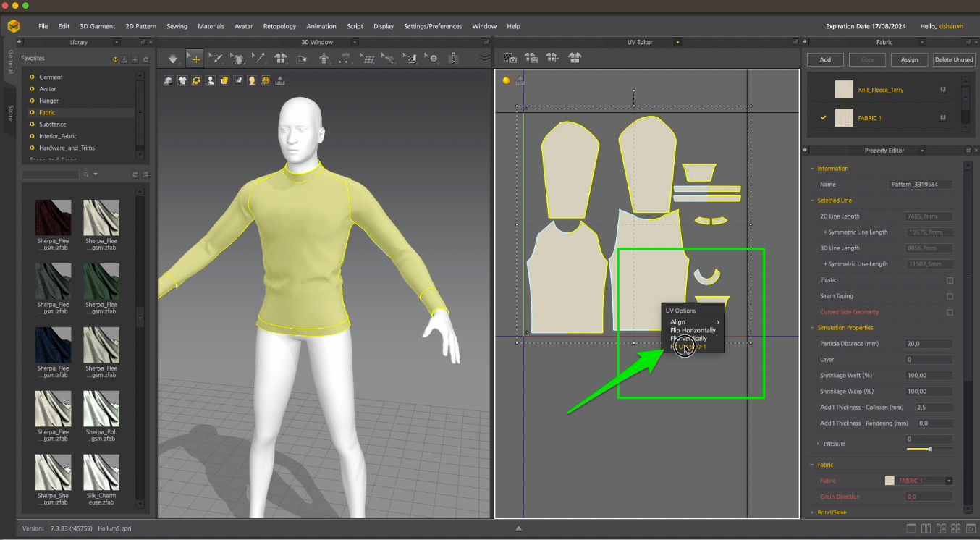The image size is (980, 540).
Task: Click the Assign fabric button
Action: point(909,59)
